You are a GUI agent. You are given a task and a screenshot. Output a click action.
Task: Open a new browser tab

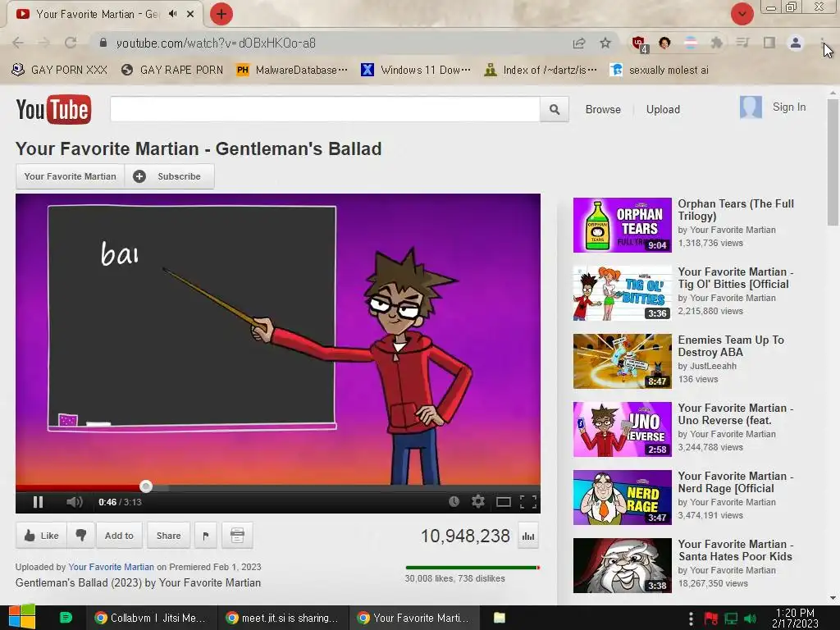point(221,14)
